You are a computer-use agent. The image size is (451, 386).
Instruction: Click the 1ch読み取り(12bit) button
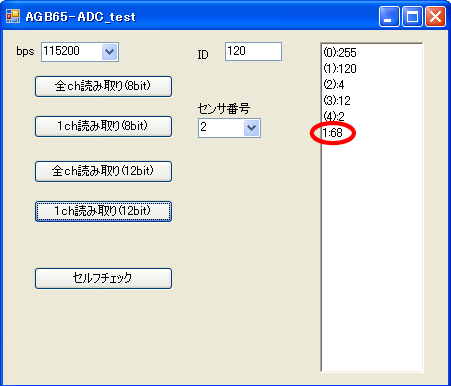pos(103,211)
